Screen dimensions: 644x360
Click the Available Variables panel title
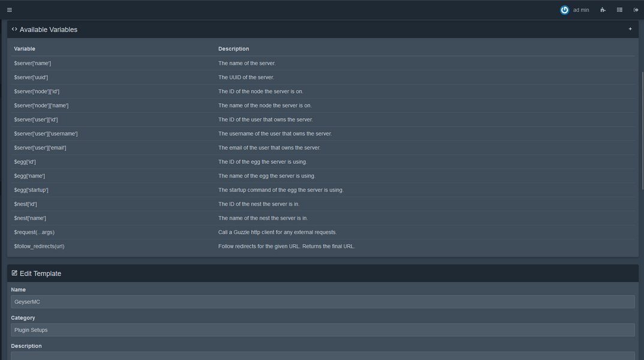tap(49, 29)
